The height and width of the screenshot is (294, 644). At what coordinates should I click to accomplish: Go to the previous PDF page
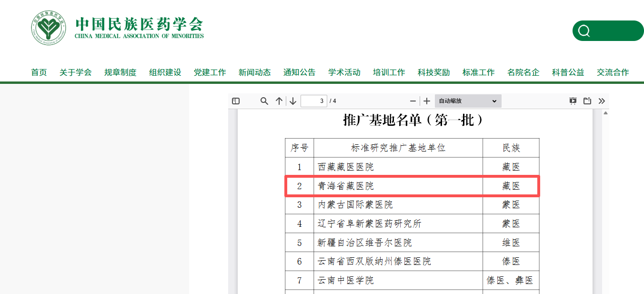[279, 101]
